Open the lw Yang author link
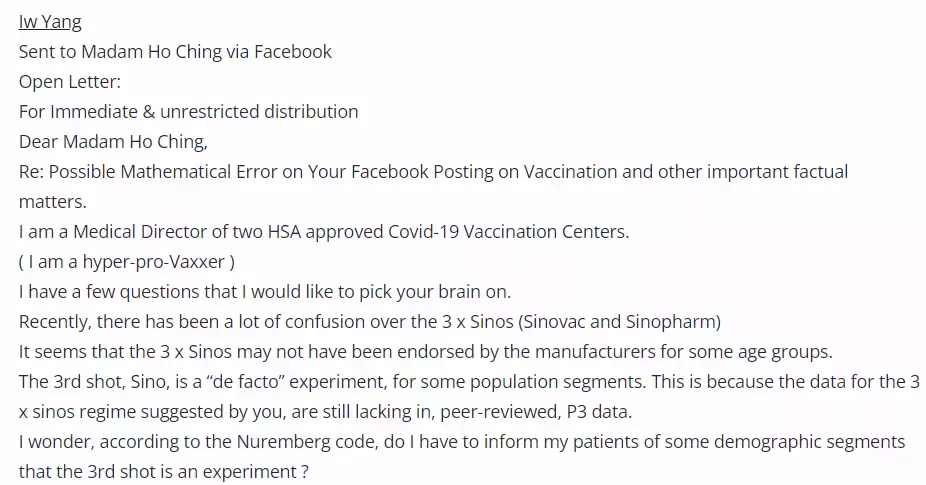 (50, 23)
